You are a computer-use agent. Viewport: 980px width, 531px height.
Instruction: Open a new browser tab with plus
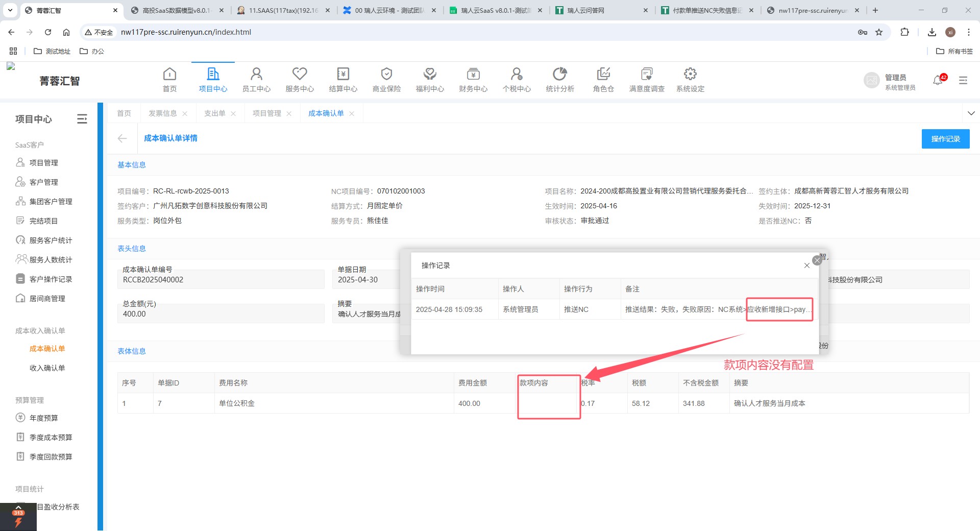[x=875, y=10]
